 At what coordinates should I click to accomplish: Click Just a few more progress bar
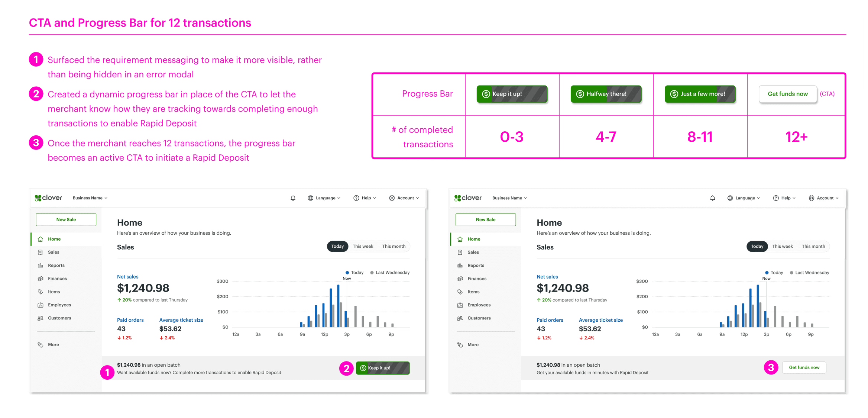click(x=700, y=94)
